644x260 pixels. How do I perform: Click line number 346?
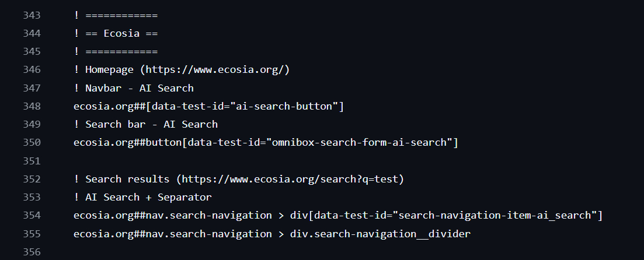32,70
